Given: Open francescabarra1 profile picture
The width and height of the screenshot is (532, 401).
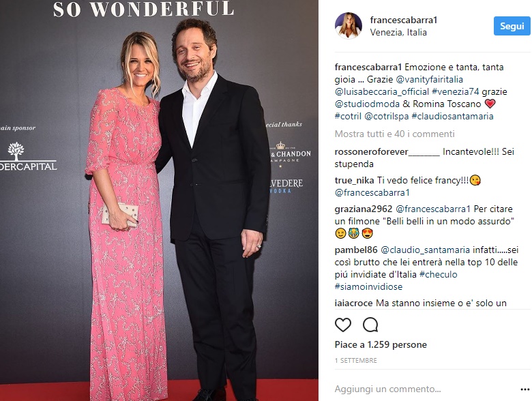Looking at the screenshot, I should coord(349,26).
